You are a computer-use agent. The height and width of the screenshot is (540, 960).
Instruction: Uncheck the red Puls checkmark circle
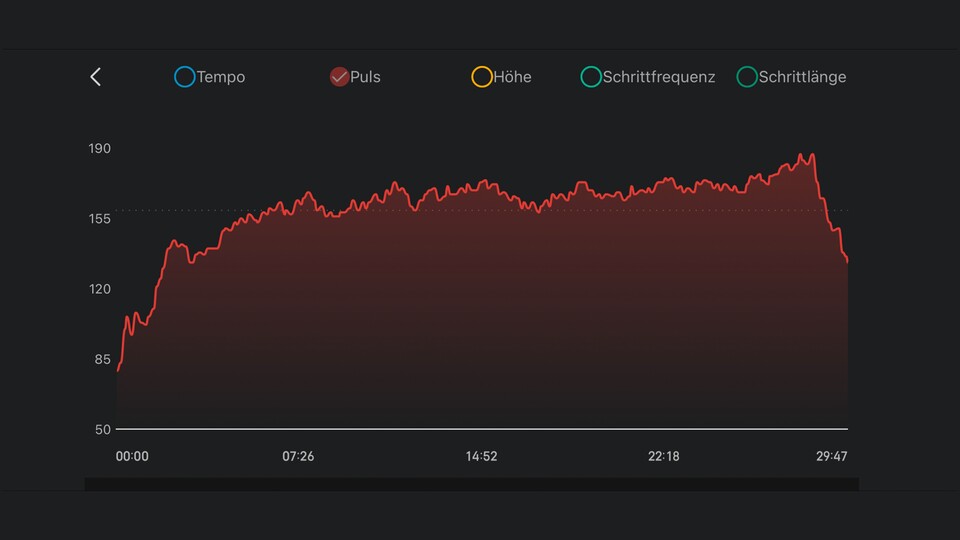click(x=339, y=77)
